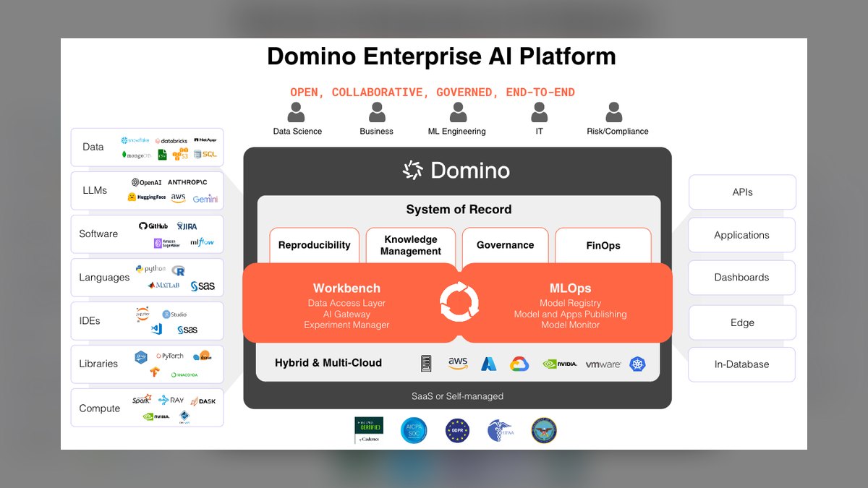The width and height of the screenshot is (868, 488).
Task: Click the RStudio logo
Action: click(x=174, y=314)
